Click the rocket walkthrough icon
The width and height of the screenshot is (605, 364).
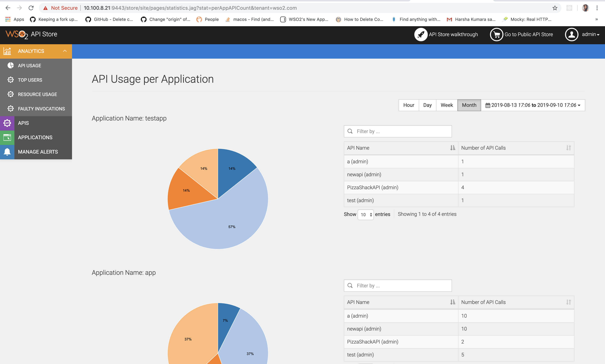421,34
